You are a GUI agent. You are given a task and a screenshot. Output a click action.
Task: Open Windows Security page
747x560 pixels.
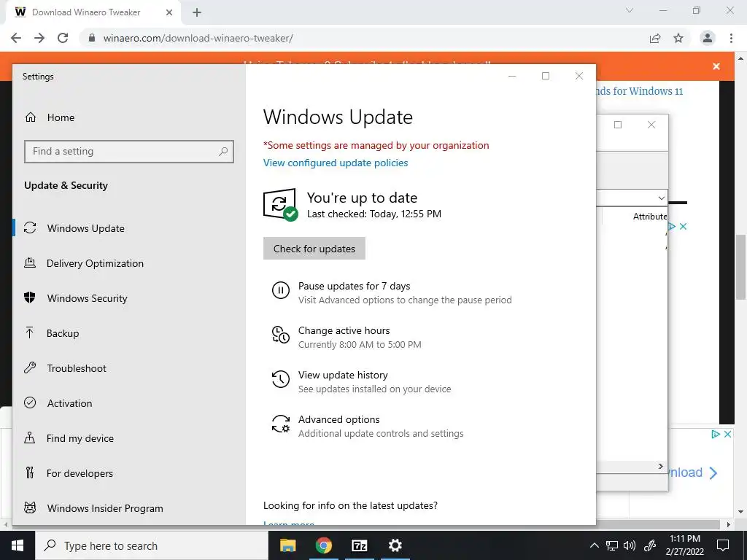pos(88,298)
